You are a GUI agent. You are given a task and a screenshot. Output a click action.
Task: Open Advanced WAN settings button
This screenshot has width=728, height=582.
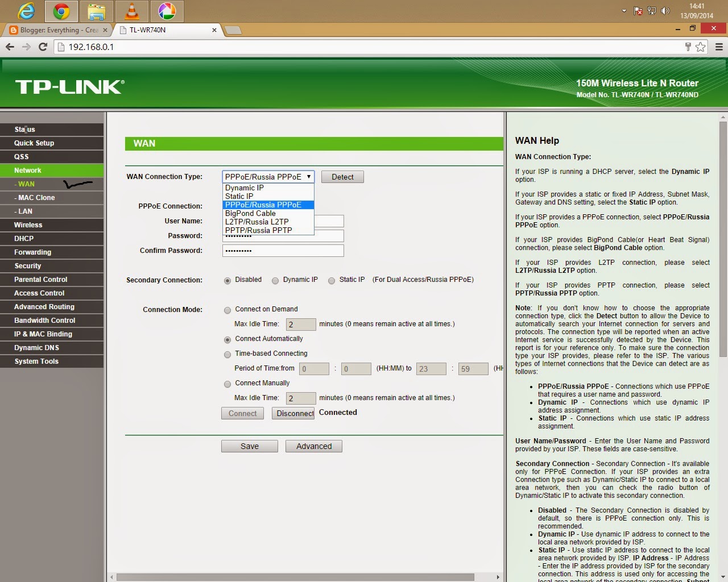314,446
